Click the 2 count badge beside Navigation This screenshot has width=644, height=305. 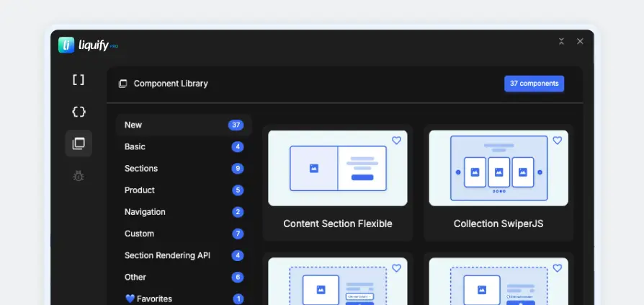point(238,212)
